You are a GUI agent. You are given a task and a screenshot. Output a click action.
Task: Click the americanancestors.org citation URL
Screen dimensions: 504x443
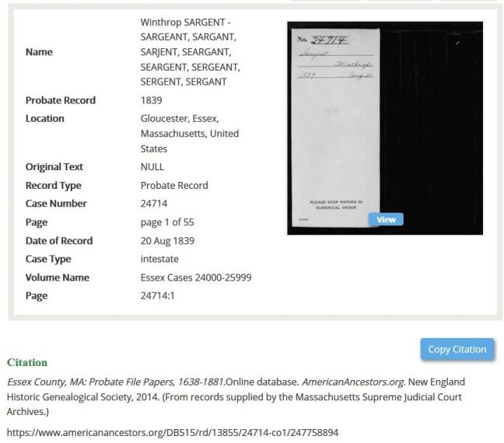(x=173, y=431)
